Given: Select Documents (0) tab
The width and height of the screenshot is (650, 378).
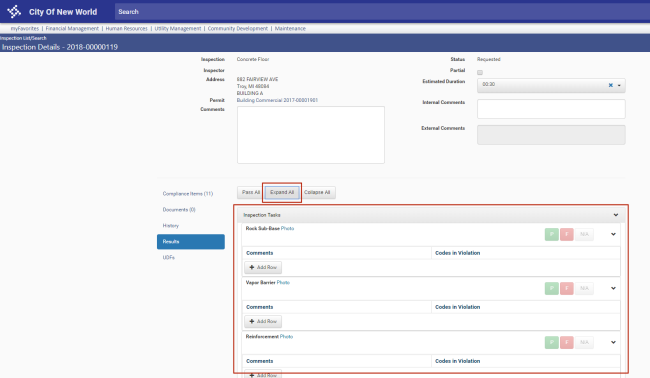Looking at the screenshot, I should coord(179,210).
